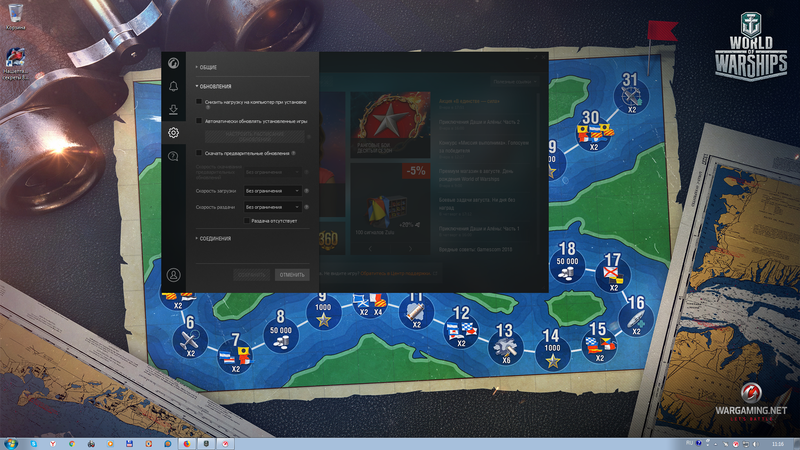Screen dimensions: 800x450
Task: Switch to Wargaming Game Center taskbar button
Action: click(225, 444)
